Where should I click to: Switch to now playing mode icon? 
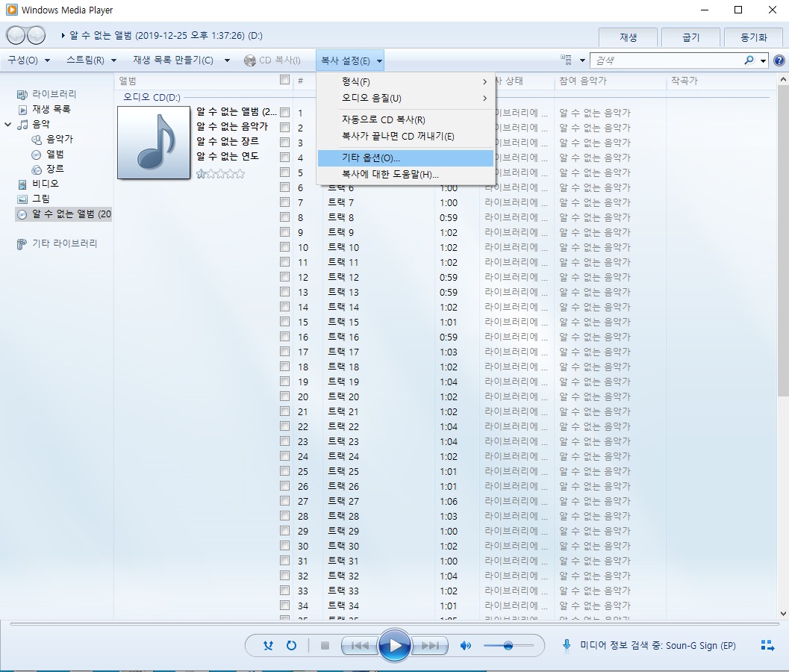pyautogui.click(x=767, y=645)
